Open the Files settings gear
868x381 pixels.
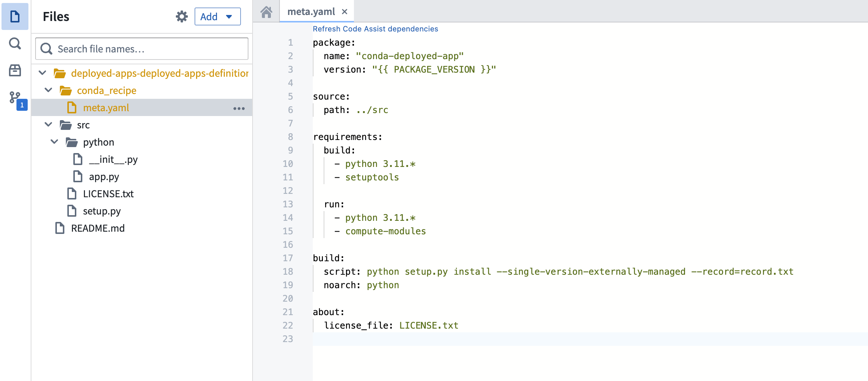(x=181, y=16)
